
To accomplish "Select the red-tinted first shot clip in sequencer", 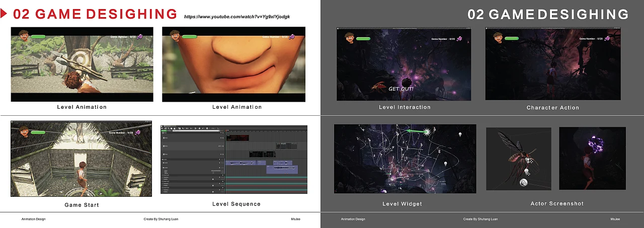I will click(237, 137).
